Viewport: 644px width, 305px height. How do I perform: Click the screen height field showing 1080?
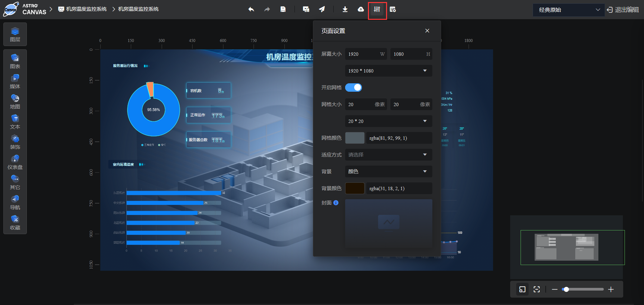(x=411, y=54)
